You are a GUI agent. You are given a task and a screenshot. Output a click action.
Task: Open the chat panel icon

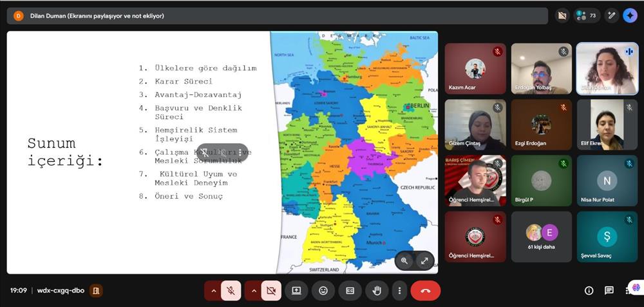pos(609,291)
